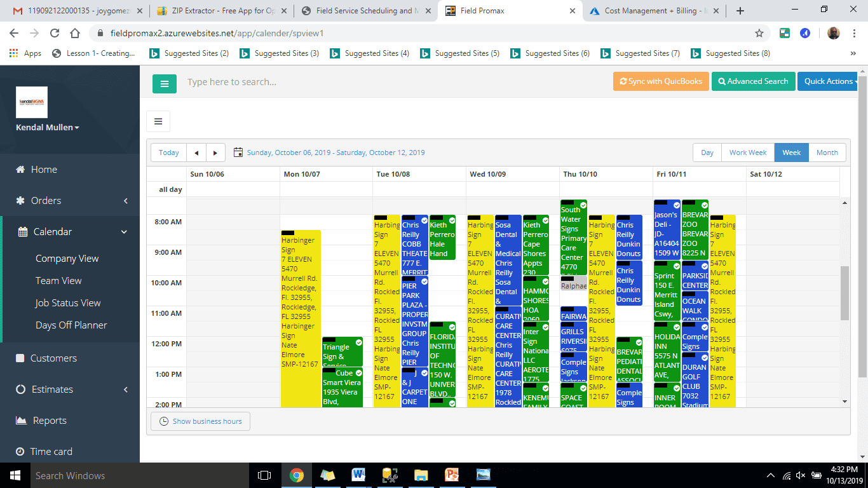Click the calendar date picker icon
The height and width of the screenshot is (488, 868).
point(238,152)
